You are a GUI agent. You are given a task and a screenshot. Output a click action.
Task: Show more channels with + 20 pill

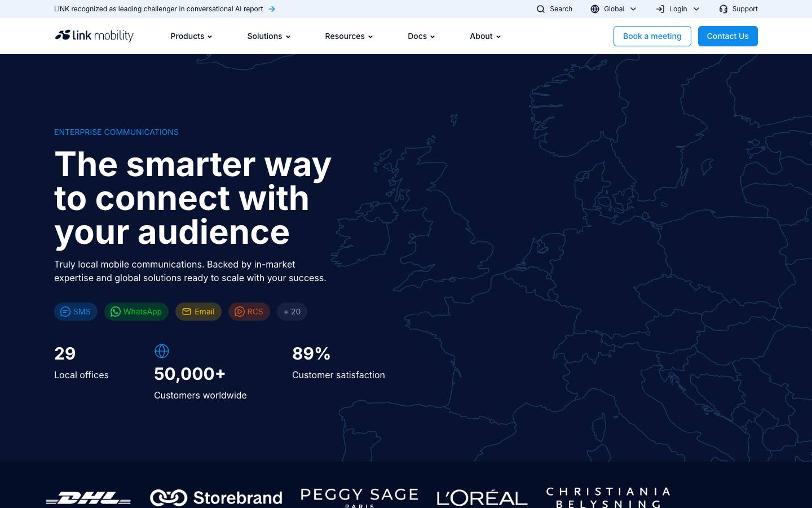pyautogui.click(x=292, y=312)
